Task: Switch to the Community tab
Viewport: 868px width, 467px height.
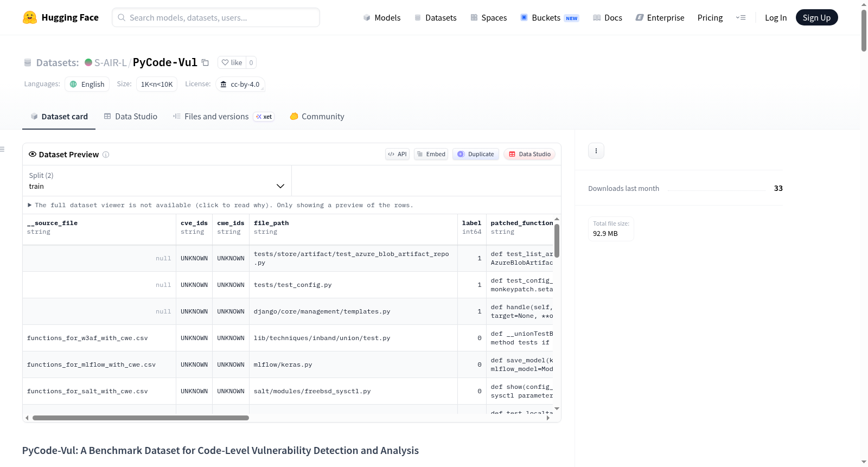Action: point(317,117)
